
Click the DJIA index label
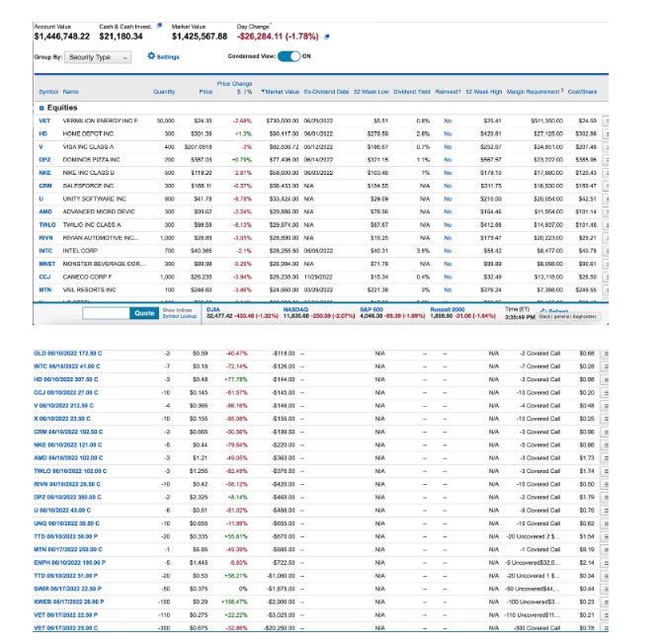coord(212,309)
